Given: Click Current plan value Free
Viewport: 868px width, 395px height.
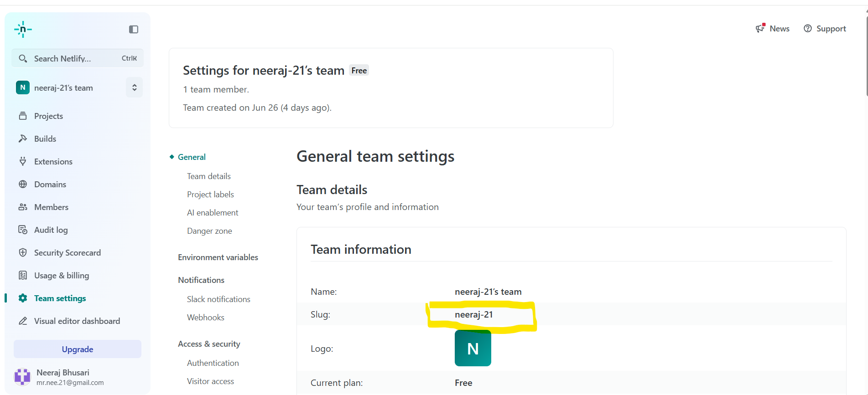Looking at the screenshot, I should point(463,383).
